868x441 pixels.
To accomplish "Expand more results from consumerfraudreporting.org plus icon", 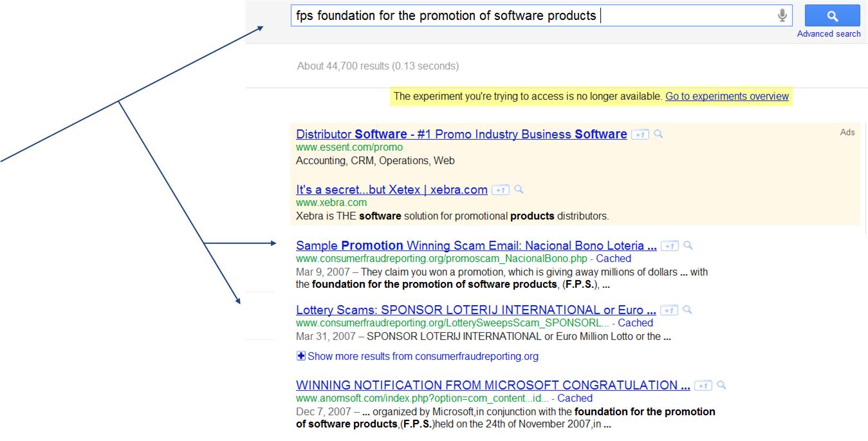I will 301,356.
